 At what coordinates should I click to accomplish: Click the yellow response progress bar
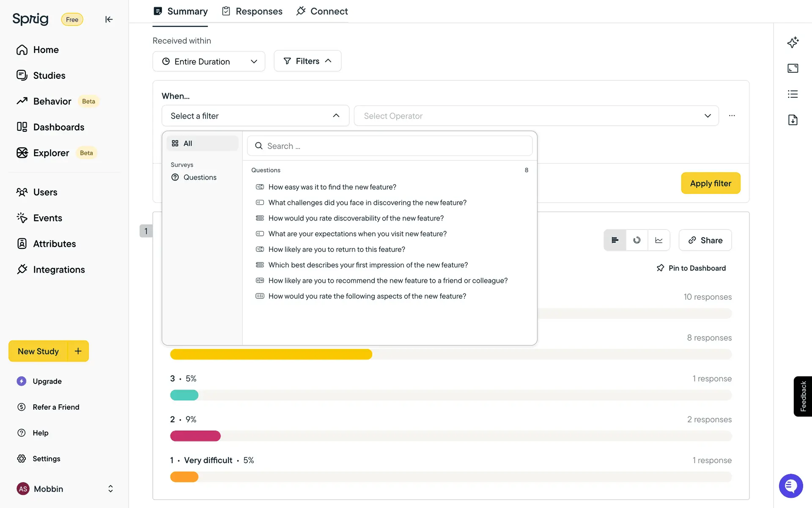(271, 354)
